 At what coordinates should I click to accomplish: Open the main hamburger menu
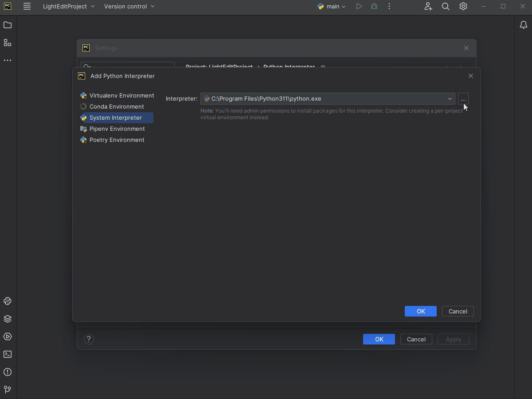[27, 7]
